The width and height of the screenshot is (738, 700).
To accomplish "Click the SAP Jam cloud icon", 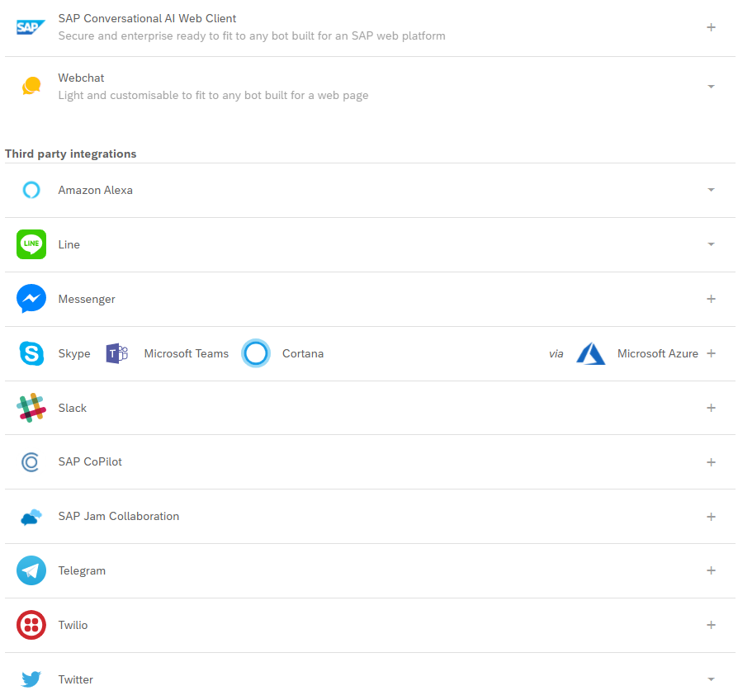I will [31, 517].
